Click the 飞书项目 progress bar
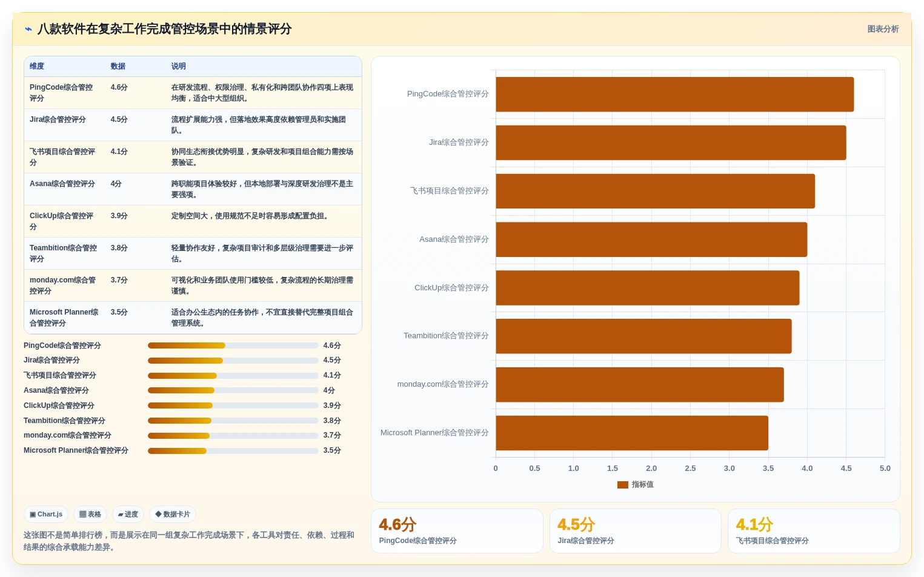The height and width of the screenshot is (577, 924). (233, 376)
